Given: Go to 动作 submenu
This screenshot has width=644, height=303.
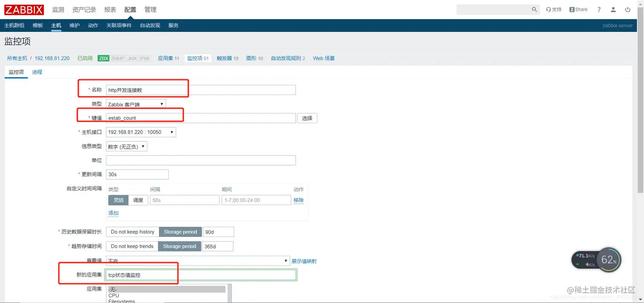Looking at the screenshot, I should point(93,26).
